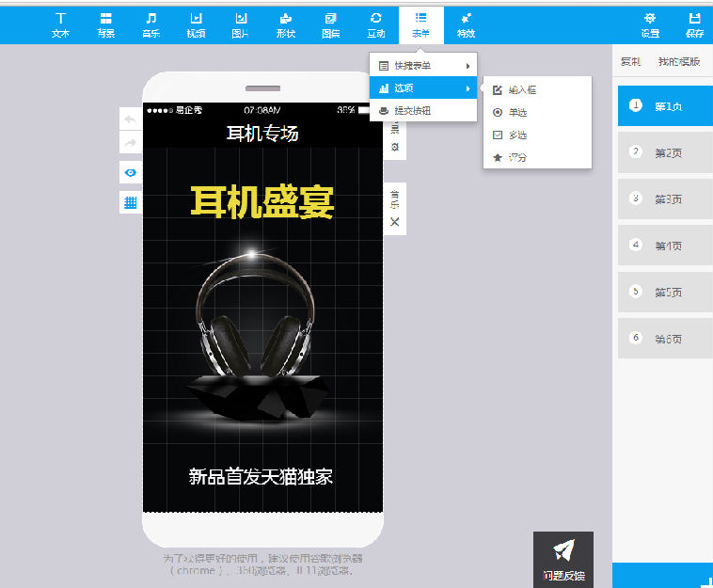Click settings gear on 背景 side tag
This screenshot has width=713, height=588.
(x=395, y=148)
